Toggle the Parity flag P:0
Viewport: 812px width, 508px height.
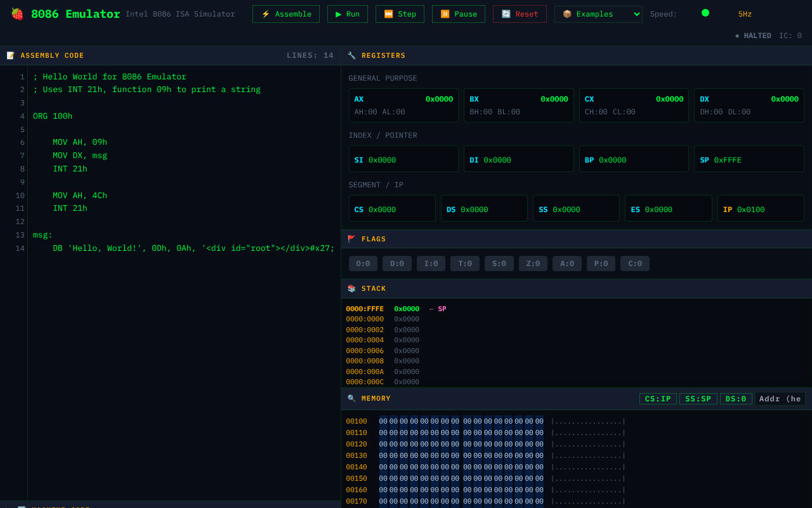[x=601, y=264]
